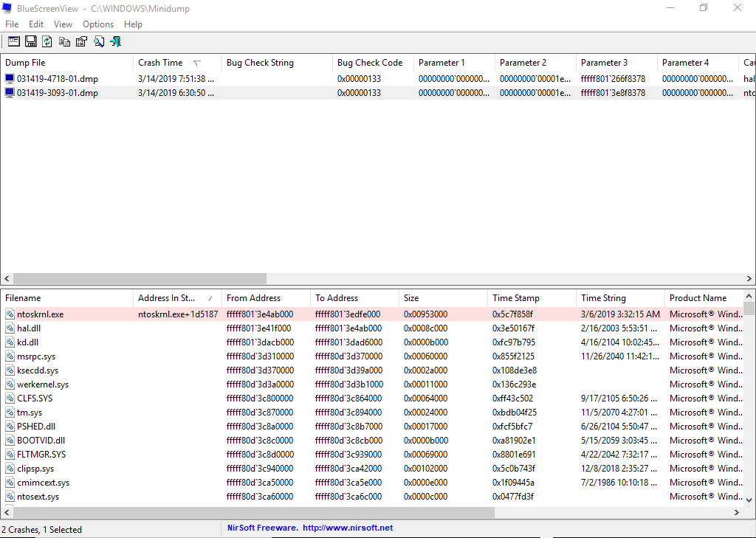
Task: Sort by Bug Check Code column header
Action: tap(373, 63)
